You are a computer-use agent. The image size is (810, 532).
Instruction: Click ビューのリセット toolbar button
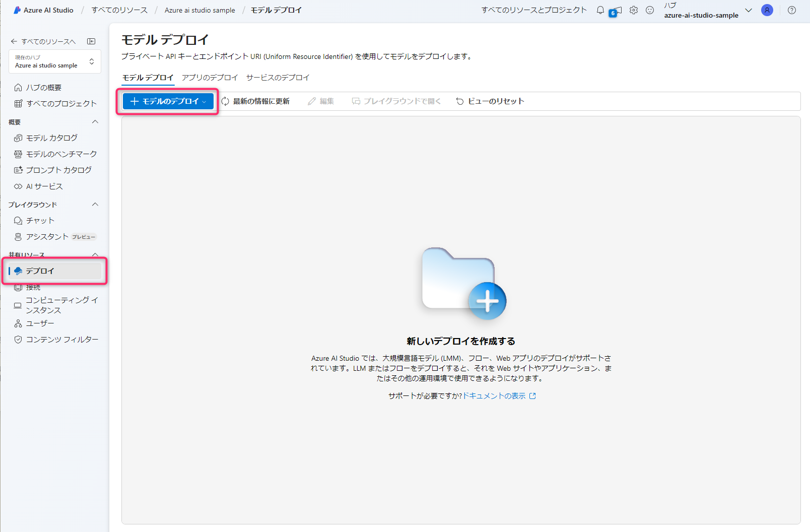pyautogui.click(x=490, y=101)
